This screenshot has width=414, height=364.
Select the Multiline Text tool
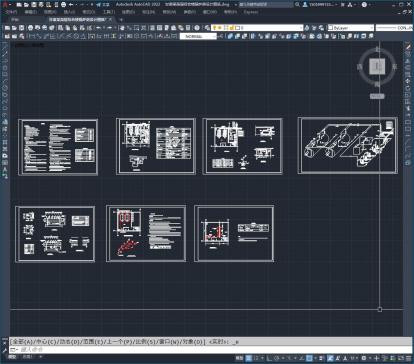coord(5,169)
